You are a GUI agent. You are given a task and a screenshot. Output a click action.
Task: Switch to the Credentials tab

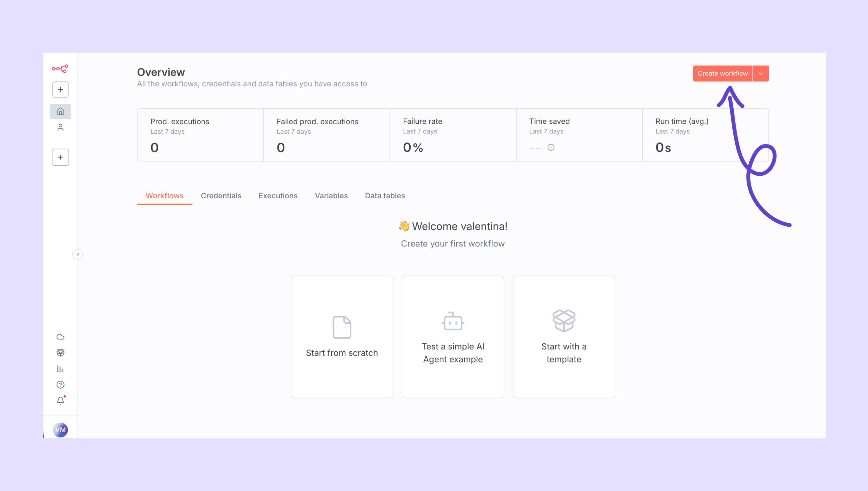[x=221, y=195]
